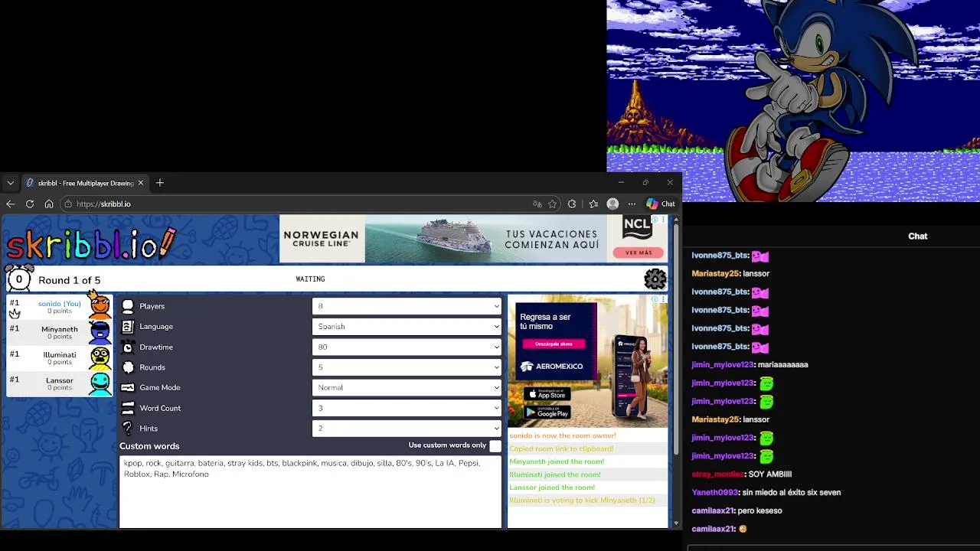Open Copilot Chat in browser toolbar
980x551 pixels.
(661, 204)
